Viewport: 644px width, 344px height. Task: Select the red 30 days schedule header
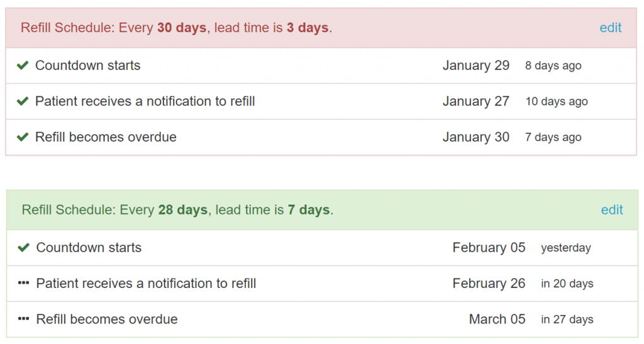[321, 28]
